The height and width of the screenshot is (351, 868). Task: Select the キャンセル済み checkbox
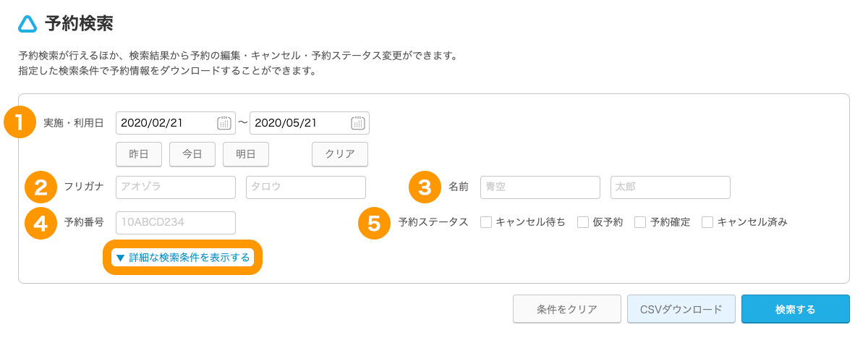pyautogui.click(x=707, y=222)
